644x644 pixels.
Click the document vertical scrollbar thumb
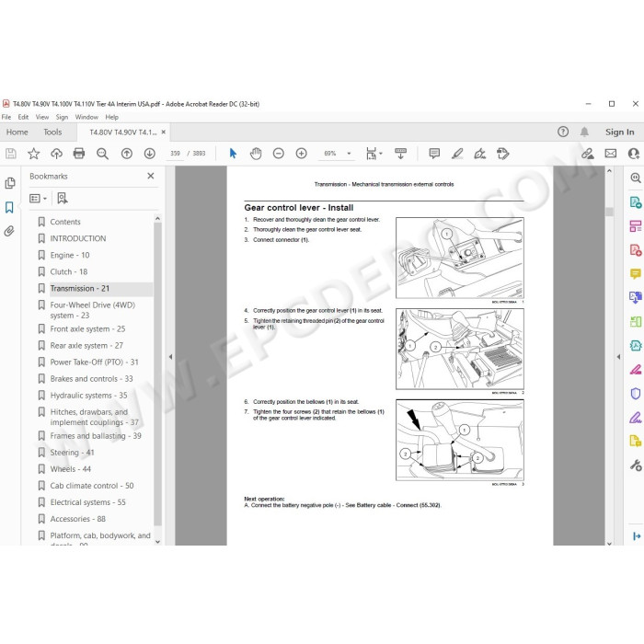(x=609, y=212)
